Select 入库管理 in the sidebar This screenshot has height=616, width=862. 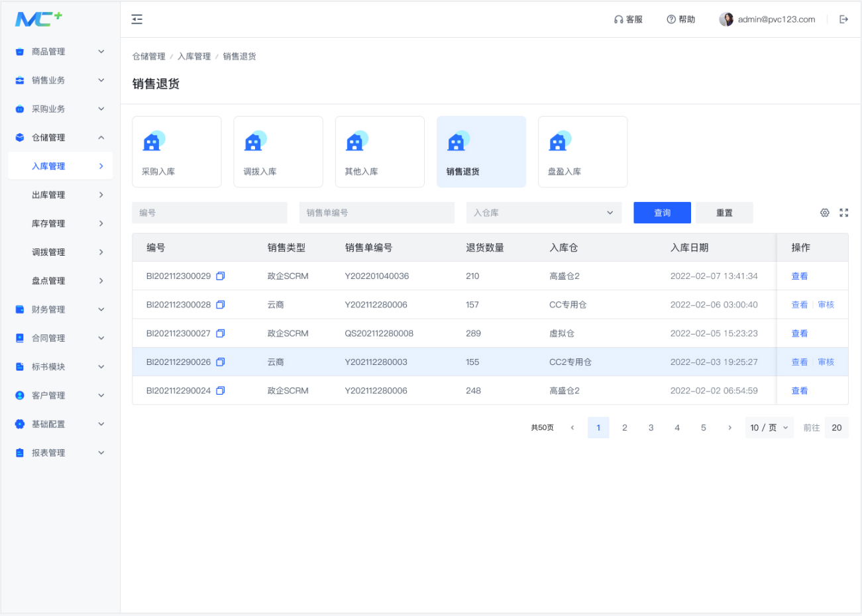click(x=60, y=166)
